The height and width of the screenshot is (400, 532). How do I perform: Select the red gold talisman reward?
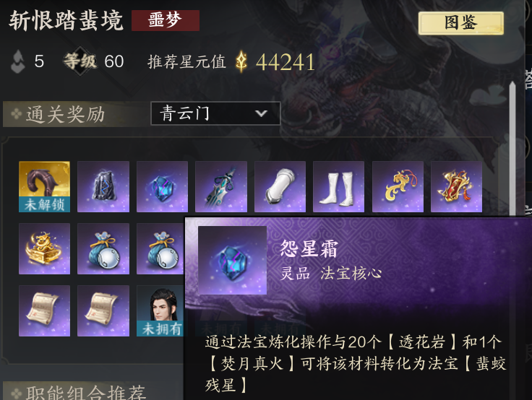tap(456, 187)
